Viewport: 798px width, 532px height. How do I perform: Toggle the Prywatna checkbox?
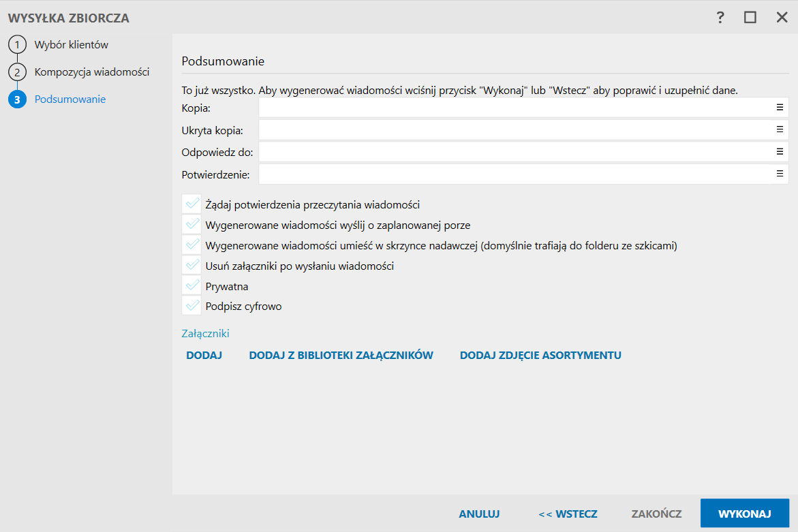click(x=191, y=286)
